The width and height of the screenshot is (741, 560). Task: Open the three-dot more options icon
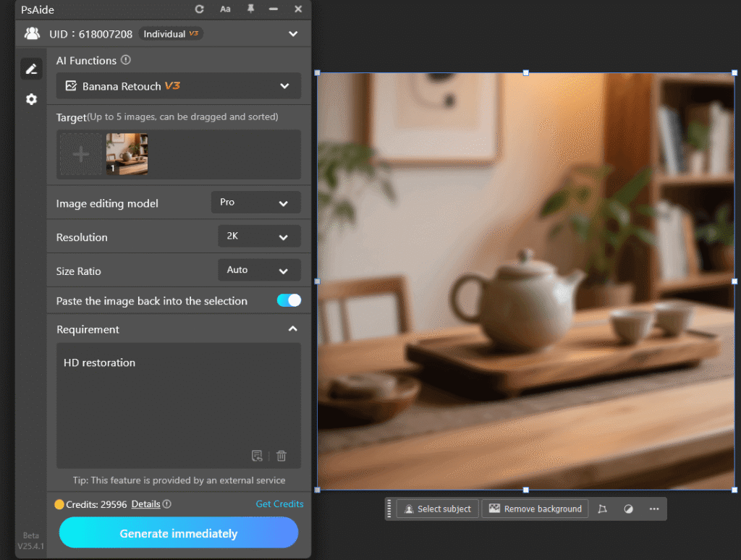click(654, 509)
